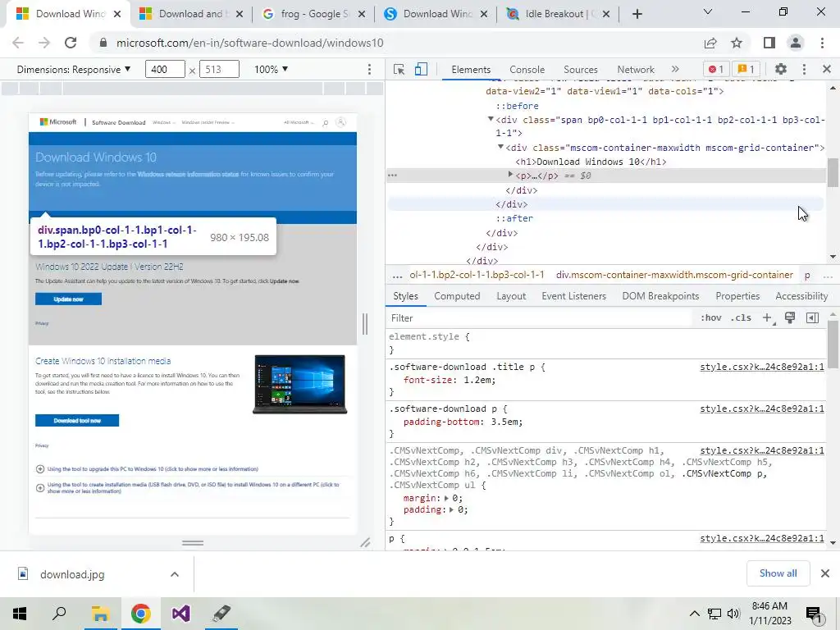
Task: Select the Styles tab
Action: [x=405, y=296]
